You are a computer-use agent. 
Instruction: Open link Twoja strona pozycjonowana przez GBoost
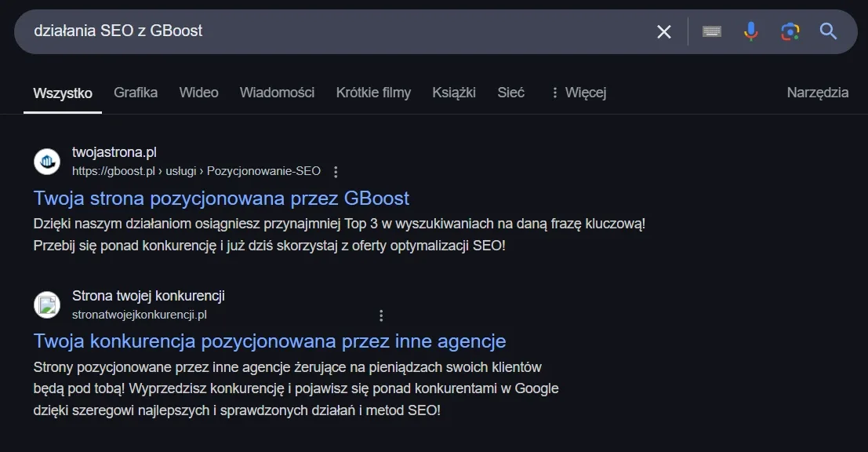pos(221,199)
